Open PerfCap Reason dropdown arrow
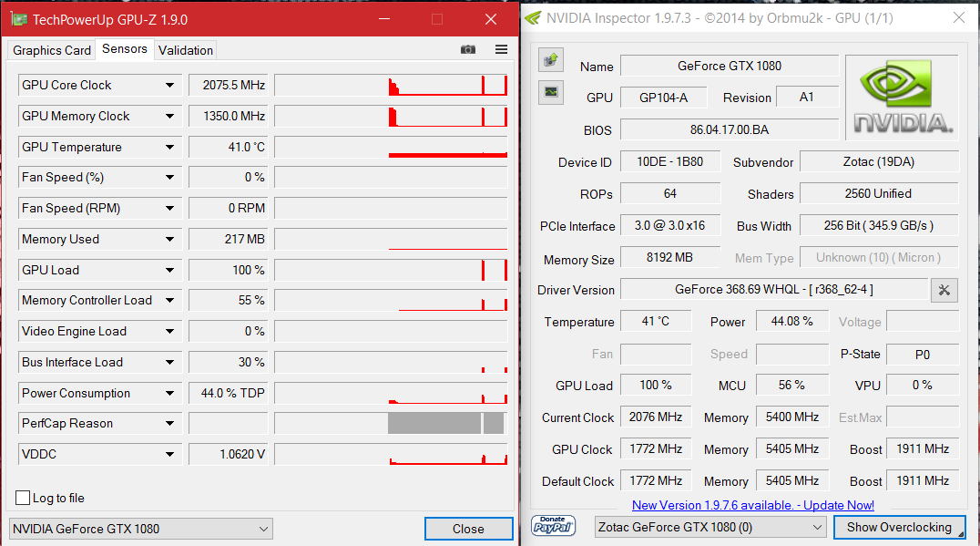 click(x=169, y=424)
